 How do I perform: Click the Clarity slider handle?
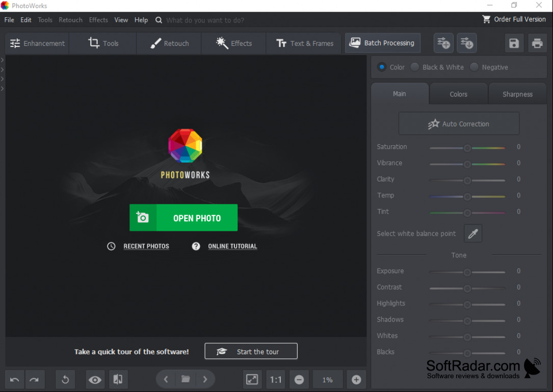[467, 180]
